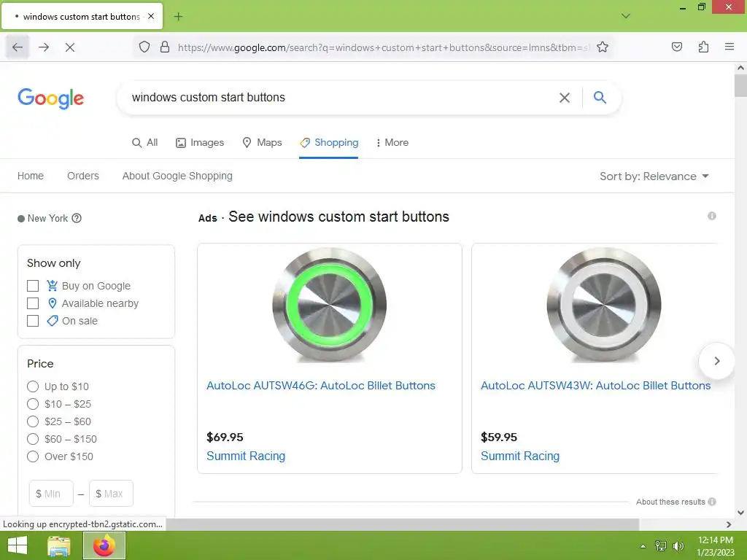Tick the On sale checkbox
Viewport: 747px width, 560px height.
tap(33, 321)
